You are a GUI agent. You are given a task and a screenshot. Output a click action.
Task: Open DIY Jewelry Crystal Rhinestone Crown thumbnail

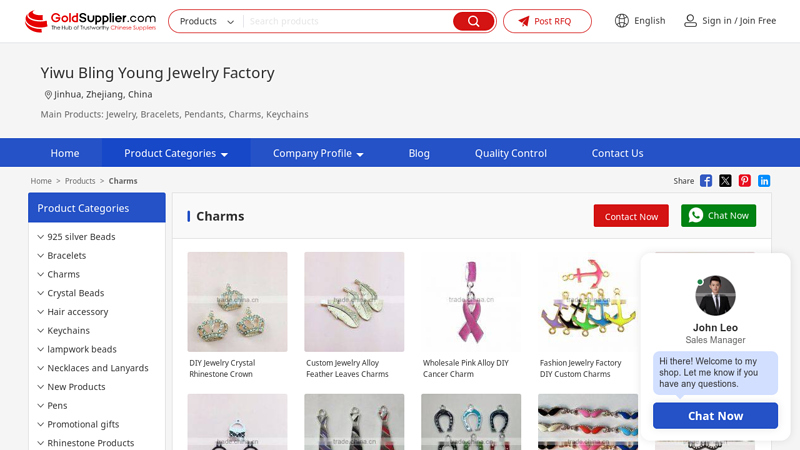(237, 302)
